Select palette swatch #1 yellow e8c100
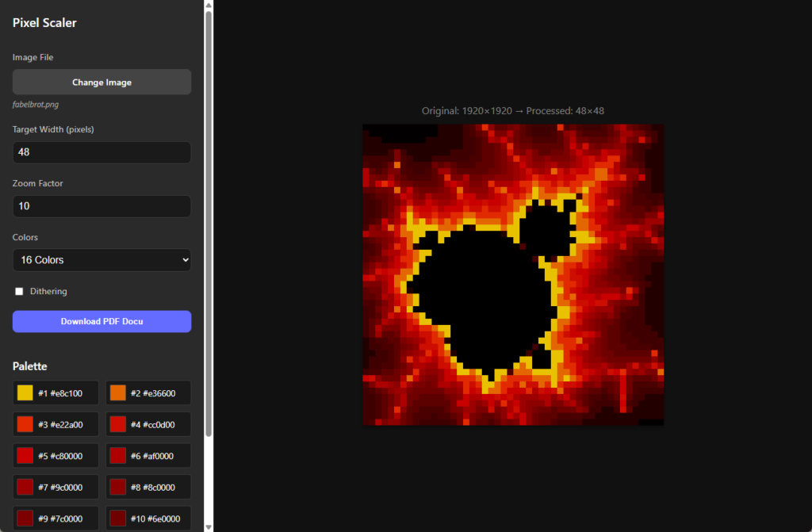The image size is (812, 532). tap(25, 393)
